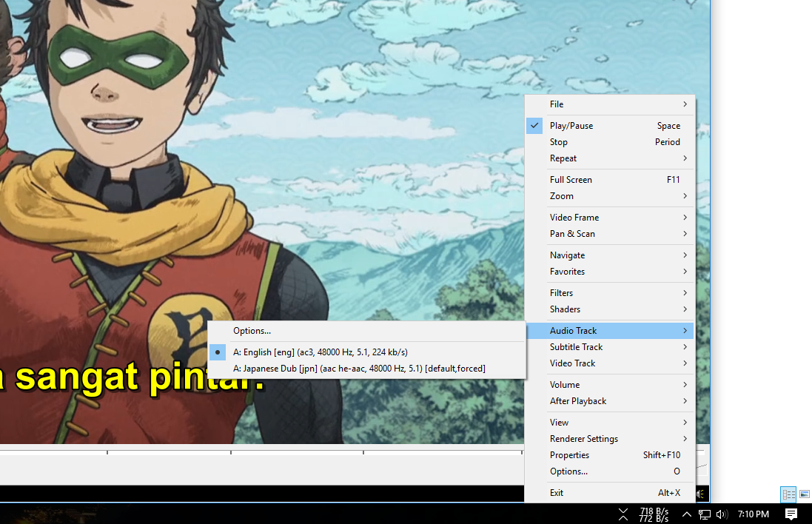Choose Stop from the context menu

(x=610, y=142)
